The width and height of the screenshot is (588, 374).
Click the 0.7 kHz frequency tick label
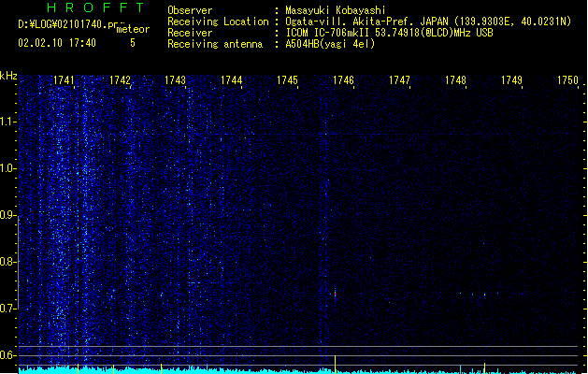pos(7,309)
